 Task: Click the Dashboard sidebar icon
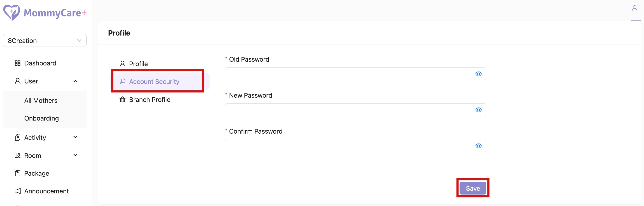click(x=18, y=63)
